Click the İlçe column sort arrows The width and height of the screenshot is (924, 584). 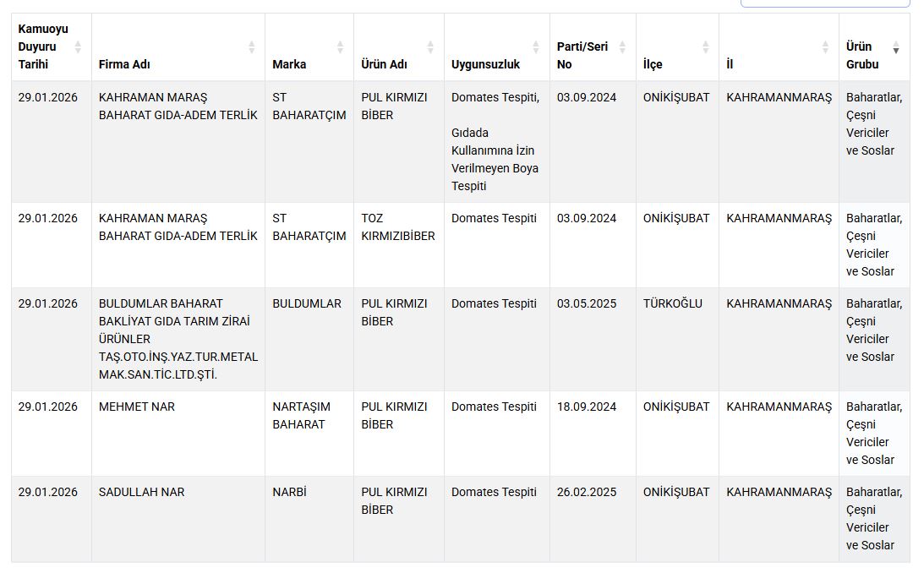pyautogui.click(x=705, y=47)
